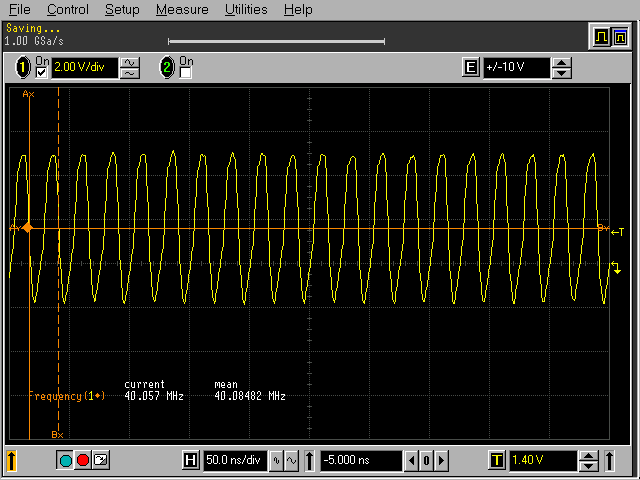Step up the external trigger range
This screenshot has width=640, height=480.
pos(562,63)
